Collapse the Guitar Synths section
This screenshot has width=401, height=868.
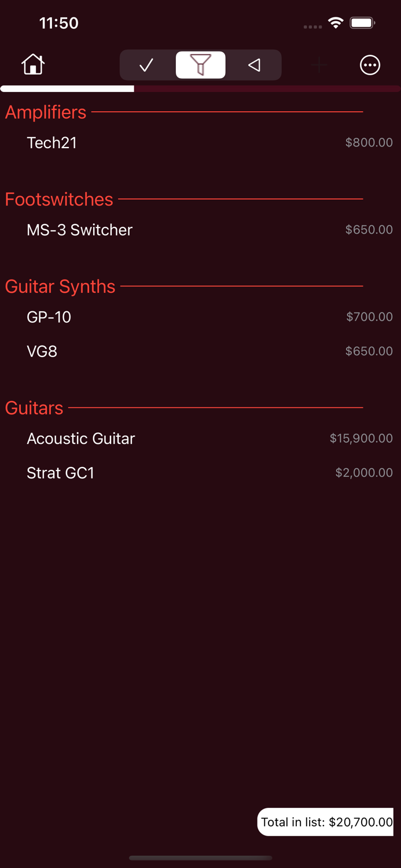point(60,286)
